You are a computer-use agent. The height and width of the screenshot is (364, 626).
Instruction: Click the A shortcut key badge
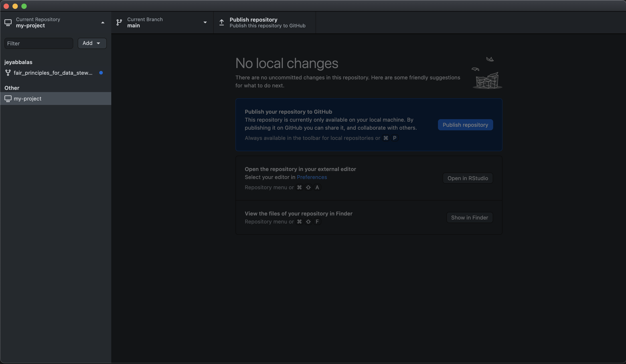coord(317,187)
